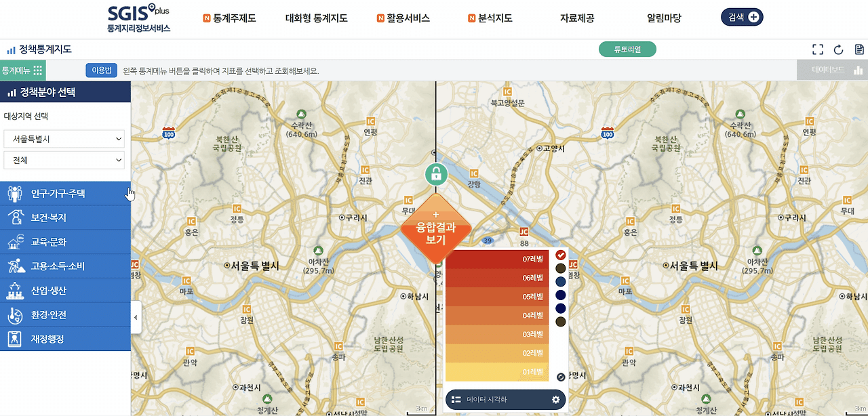The width and height of the screenshot is (868, 416).
Task: Open the report document icon
Action: [859, 49]
